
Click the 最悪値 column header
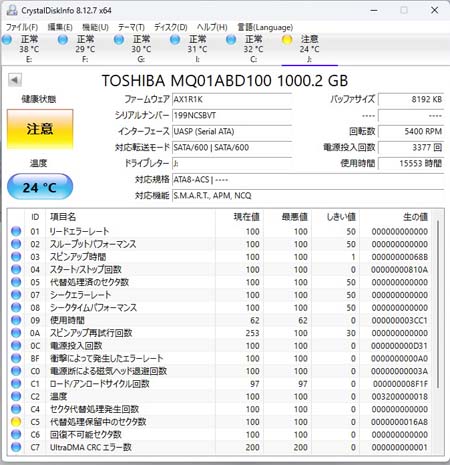pos(294,217)
